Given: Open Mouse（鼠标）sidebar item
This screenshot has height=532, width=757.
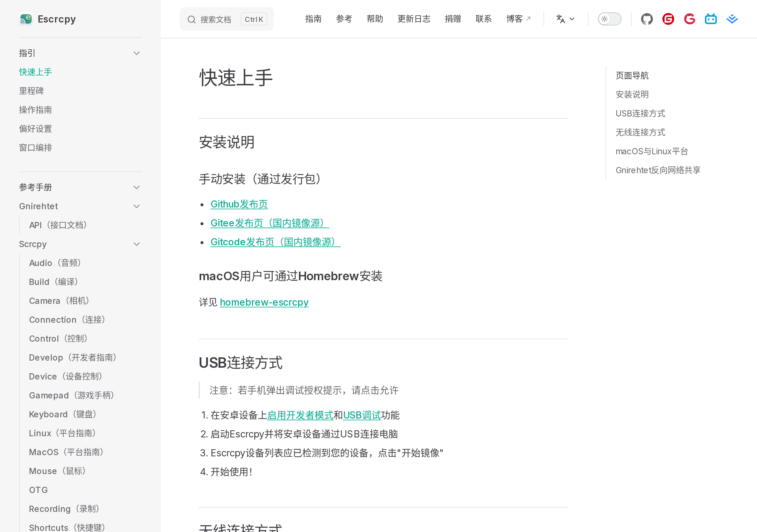Looking at the screenshot, I should [57, 471].
